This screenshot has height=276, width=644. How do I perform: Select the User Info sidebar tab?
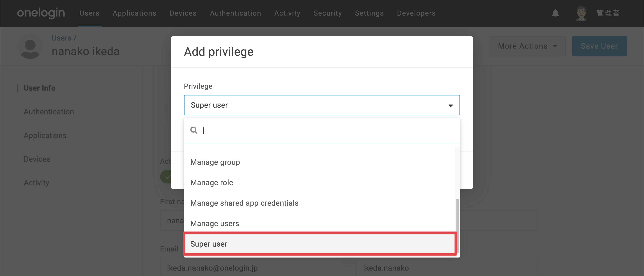pos(40,88)
